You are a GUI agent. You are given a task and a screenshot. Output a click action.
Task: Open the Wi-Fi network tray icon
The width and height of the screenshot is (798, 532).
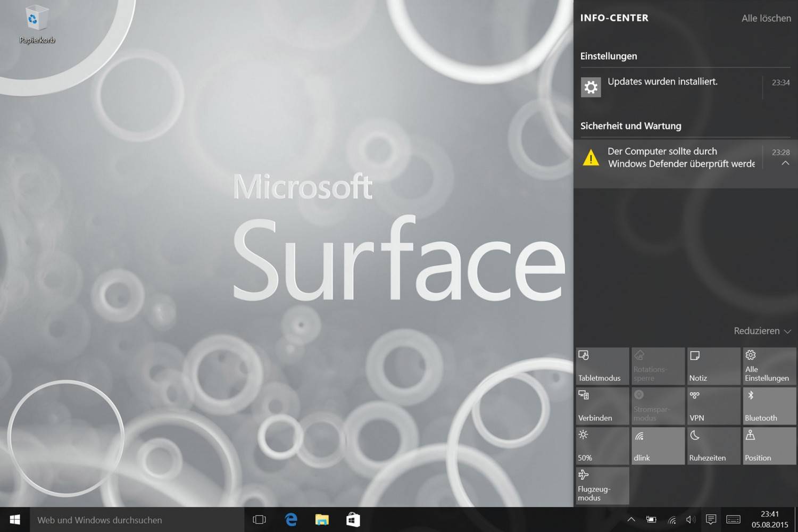[x=671, y=520]
